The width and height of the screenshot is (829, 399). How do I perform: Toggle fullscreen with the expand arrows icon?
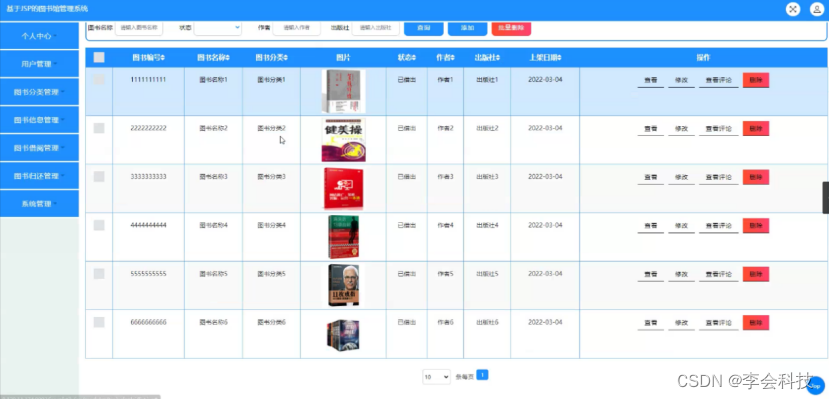tap(793, 9)
